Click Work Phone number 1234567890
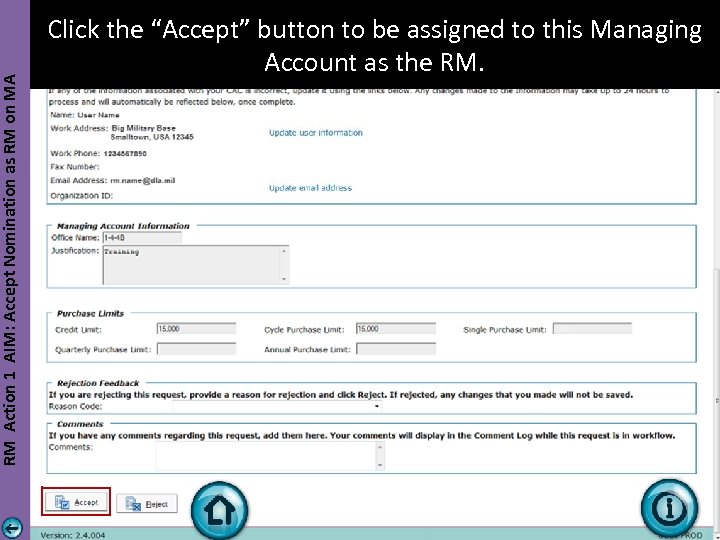Screen dimensions: 720x540 tap(125, 153)
